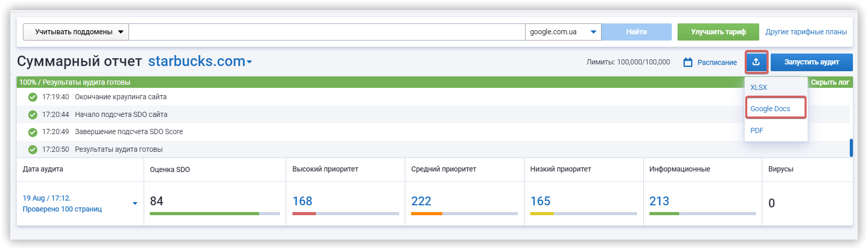Viewport: 868px width, 250px height.
Task: Open low priority issues count 165
Action: point(540,201)
